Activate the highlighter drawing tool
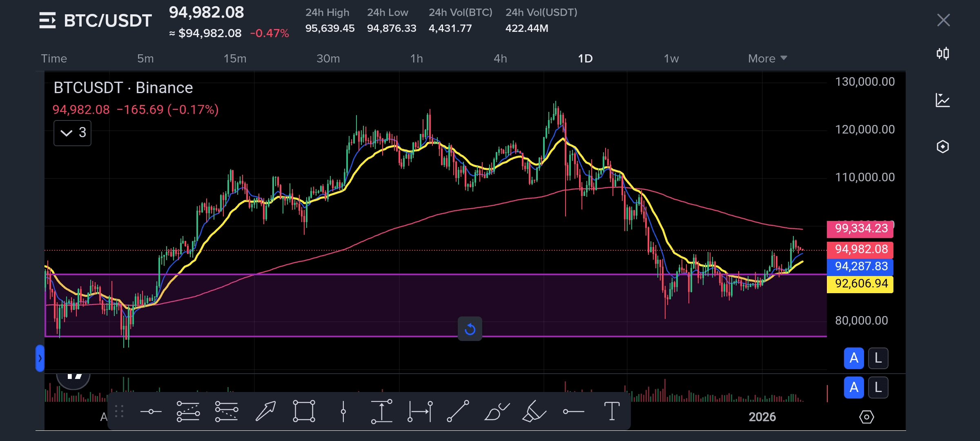 tap(534, 411)
